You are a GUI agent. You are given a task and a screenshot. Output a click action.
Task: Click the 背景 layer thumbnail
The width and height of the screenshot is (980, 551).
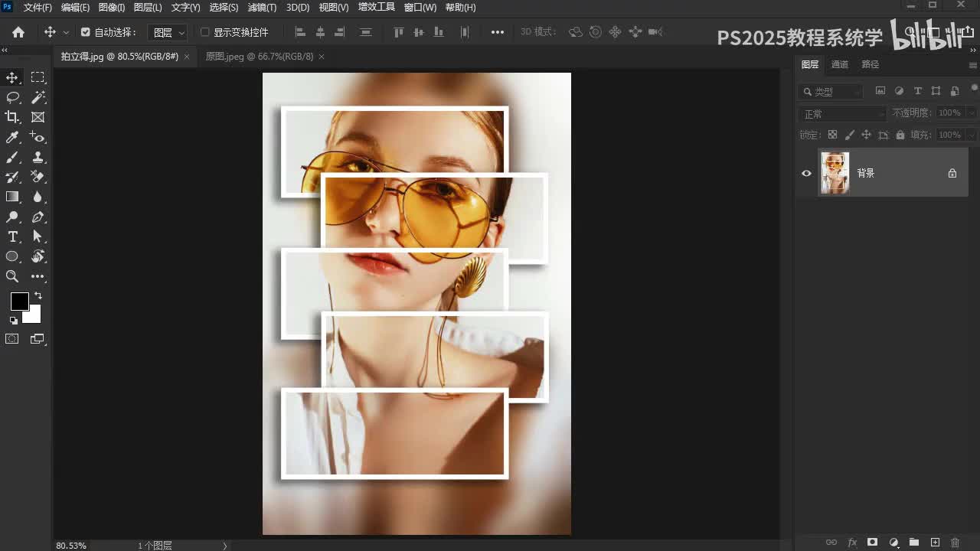tap(835, 173)
